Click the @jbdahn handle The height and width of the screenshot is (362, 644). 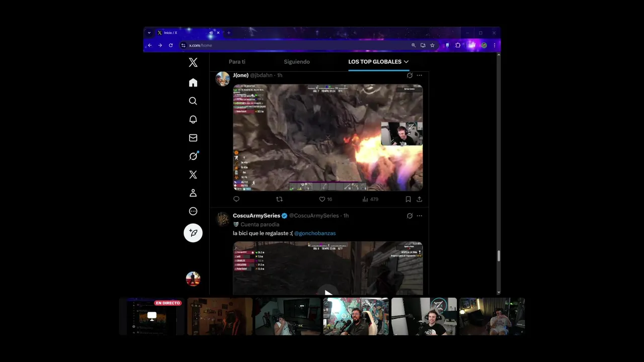pyautogui.click(x=261, y=75)
